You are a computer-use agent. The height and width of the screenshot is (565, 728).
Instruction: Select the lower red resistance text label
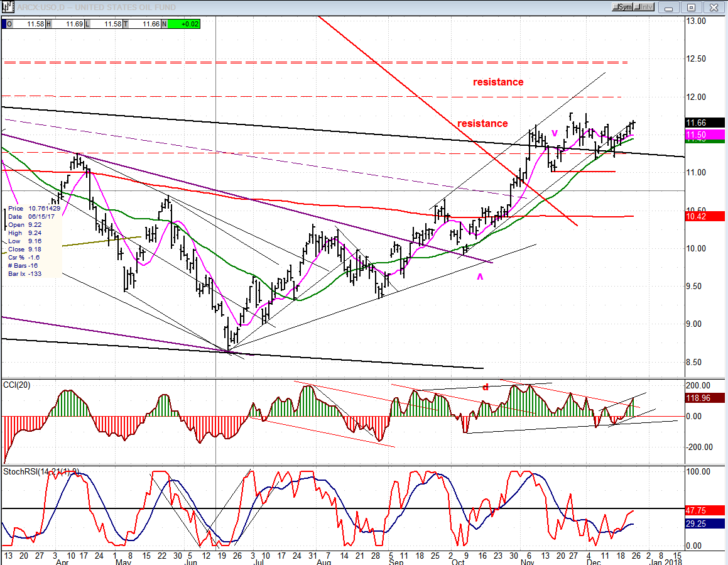point(482,123)
